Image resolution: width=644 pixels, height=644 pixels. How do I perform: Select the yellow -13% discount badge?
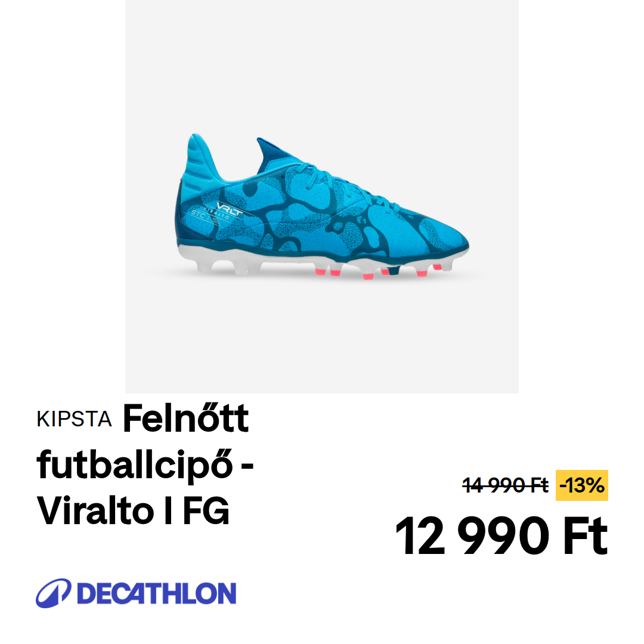[581, 485]
